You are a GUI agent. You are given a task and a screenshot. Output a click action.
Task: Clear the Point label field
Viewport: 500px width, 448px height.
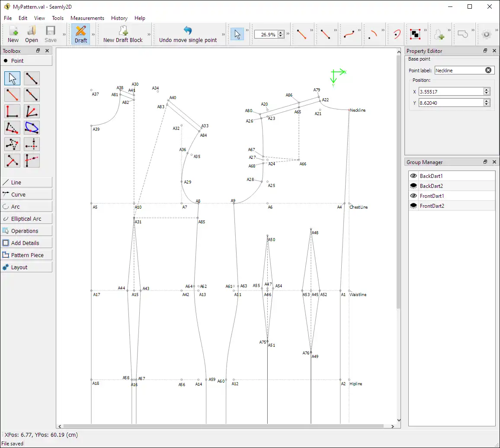tap(488, 70)
